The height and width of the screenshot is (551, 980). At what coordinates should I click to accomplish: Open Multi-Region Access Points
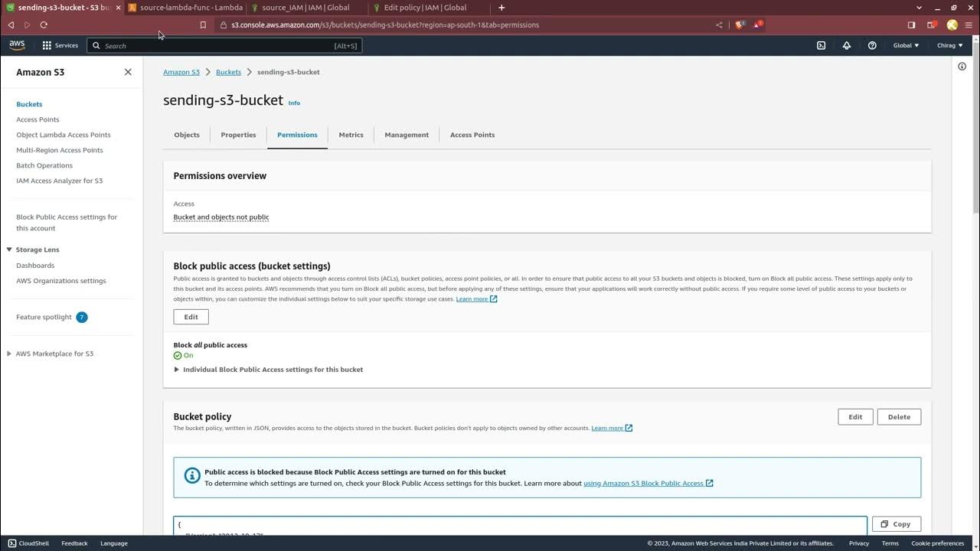(60, 150)
